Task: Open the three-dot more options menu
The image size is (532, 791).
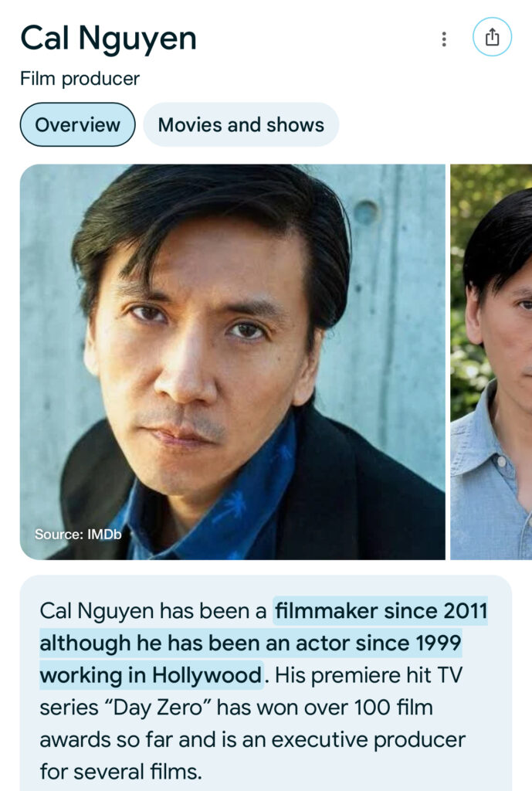Action: (444, 39)
